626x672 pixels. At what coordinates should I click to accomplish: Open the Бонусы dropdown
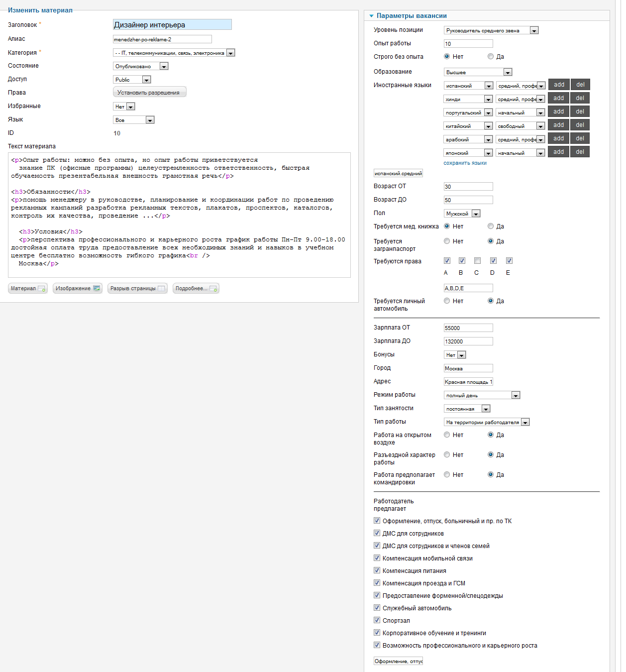point(455,355)
